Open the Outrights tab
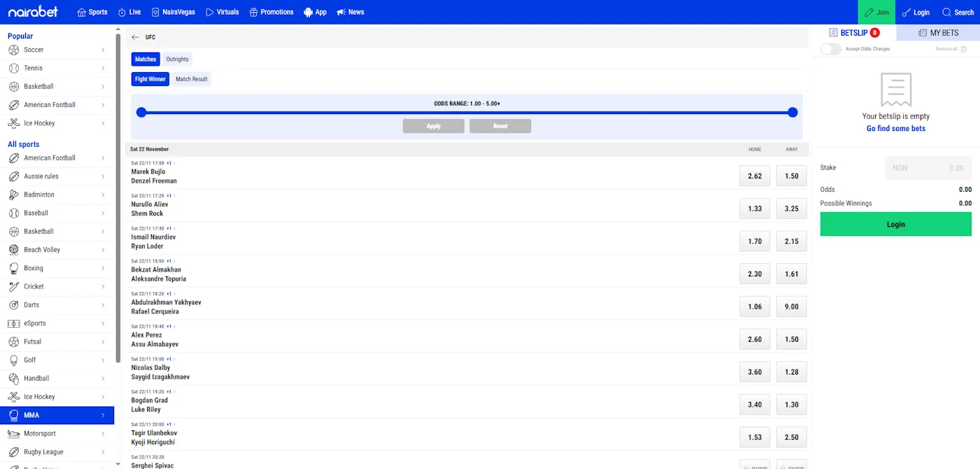The height and width of the screenshot is (469, 980). pyautogui.click(x=177, y=59)
